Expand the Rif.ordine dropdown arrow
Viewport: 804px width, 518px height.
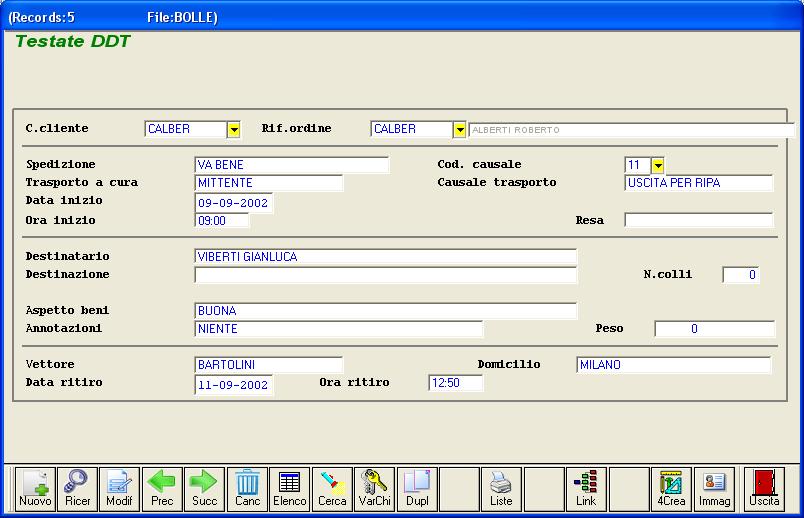(459, 129)
